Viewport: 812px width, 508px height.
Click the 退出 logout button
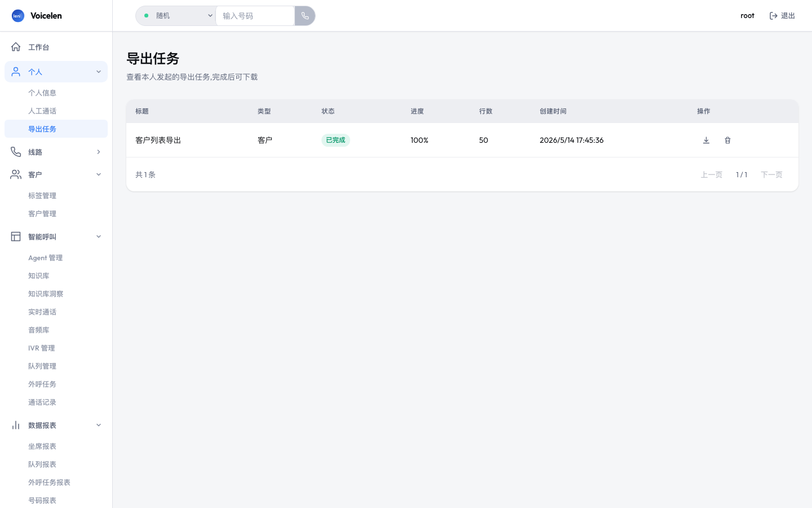pyautogui.click(x=782, y=16)
